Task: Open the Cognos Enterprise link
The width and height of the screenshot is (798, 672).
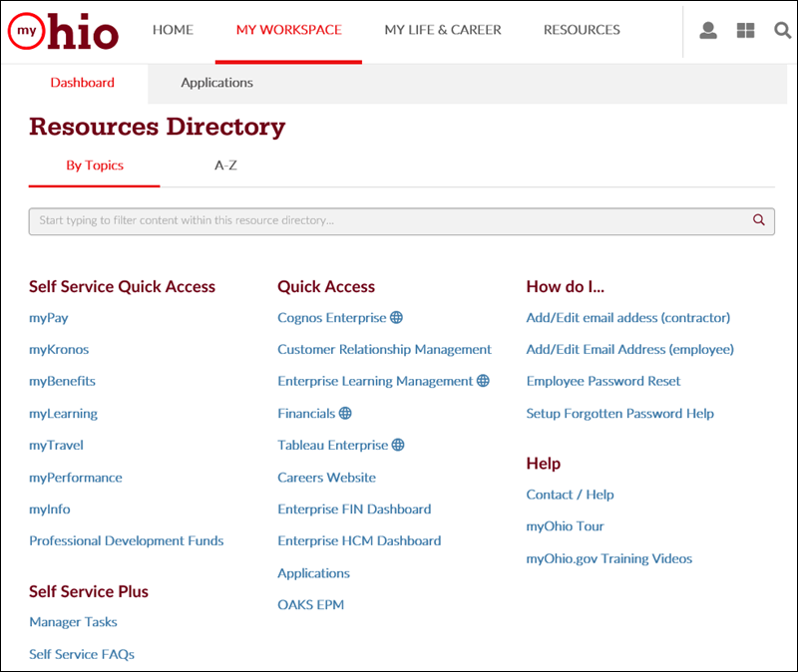Action: point(332,318)
